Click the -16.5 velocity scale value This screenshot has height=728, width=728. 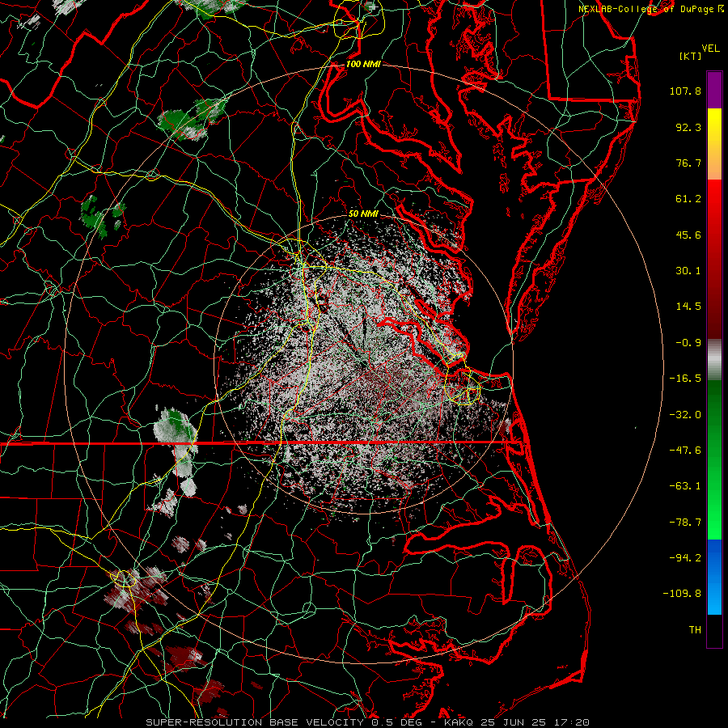(685, 379)
